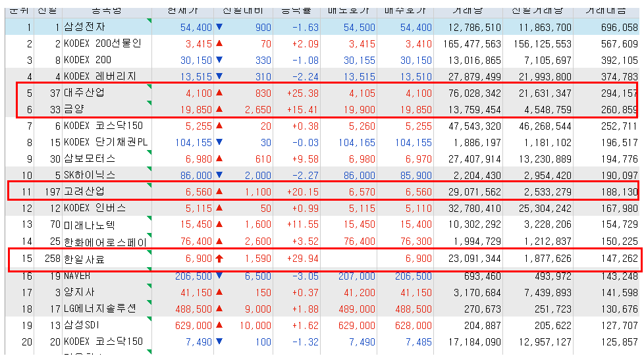Click the +25.38 change rate cell
The height and width of the screenshot is (356, 644).
[303, 93]
